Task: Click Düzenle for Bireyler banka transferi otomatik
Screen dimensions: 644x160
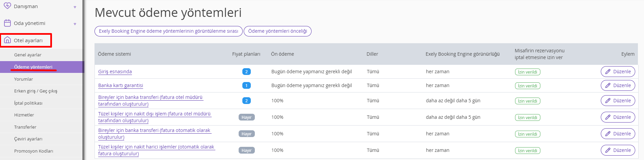Action: pyautogui.click(x=618, y=134)
